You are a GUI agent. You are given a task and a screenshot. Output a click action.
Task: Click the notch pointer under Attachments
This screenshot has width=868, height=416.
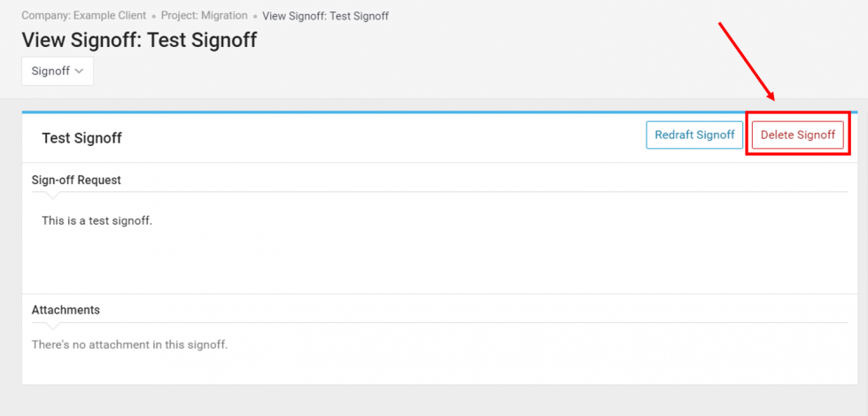pos(52,326)
